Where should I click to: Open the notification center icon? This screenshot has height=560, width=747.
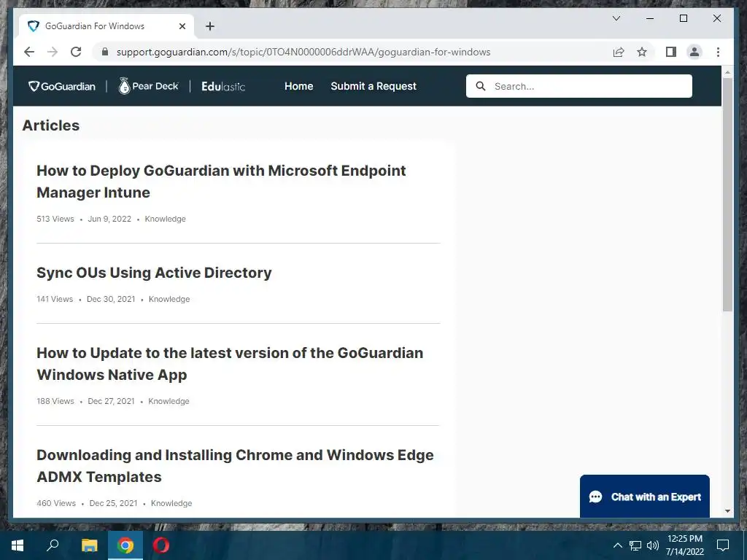723,545
